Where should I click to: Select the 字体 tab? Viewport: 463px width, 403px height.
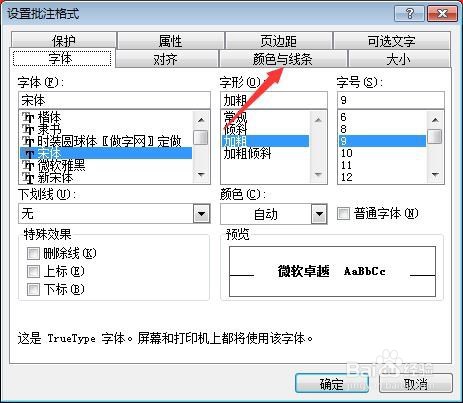tap(62, 58)
